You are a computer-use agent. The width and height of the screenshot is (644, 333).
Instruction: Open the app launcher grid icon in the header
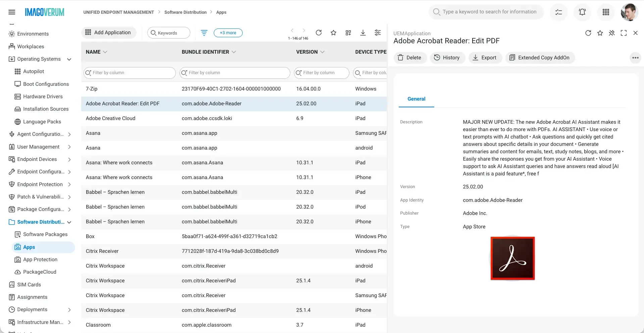pyautogui.click(x=605, y=12)
